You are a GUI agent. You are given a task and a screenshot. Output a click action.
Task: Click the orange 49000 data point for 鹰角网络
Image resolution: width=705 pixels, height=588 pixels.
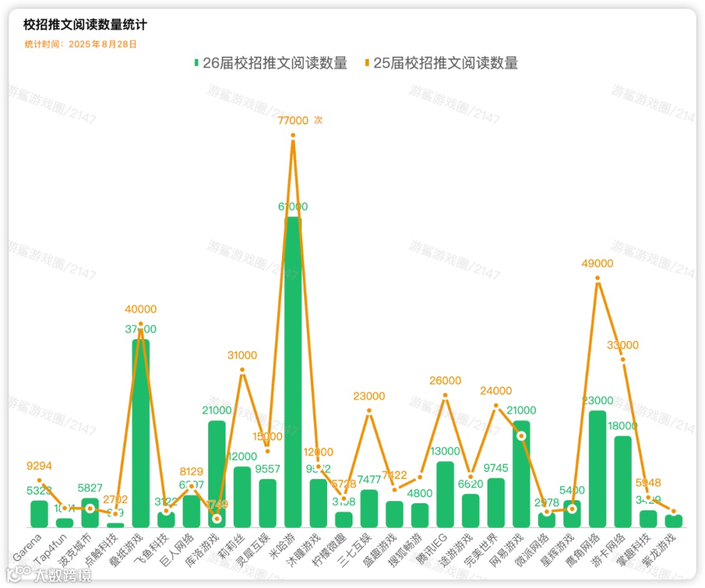click(x=597, y=278)
